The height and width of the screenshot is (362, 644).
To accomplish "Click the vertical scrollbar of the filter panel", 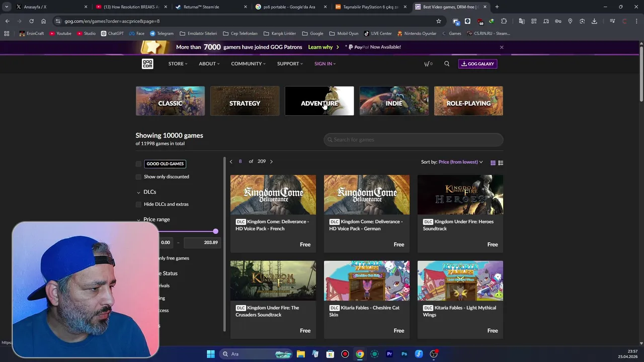I will pos(225,244).
